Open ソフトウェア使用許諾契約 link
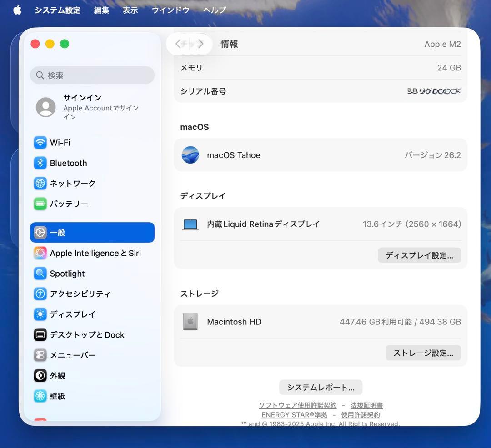 click(x=297, y=405)
